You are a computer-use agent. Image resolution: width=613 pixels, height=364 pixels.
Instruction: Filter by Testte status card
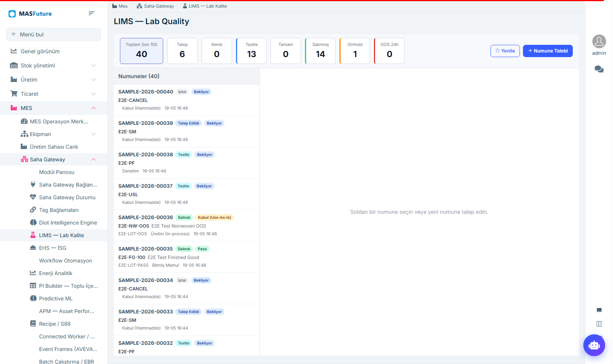pyautogui.click(x=251, y=51)
